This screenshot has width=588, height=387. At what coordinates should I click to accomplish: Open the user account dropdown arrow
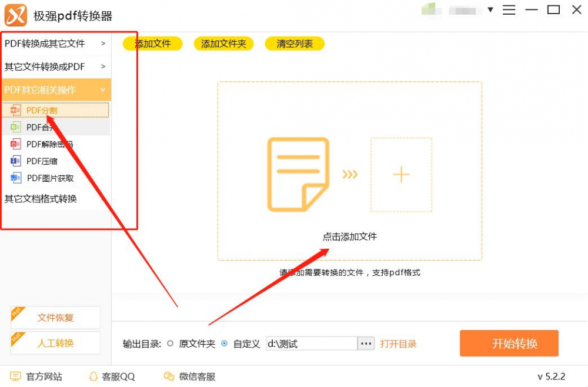click(x=490, y=10)
